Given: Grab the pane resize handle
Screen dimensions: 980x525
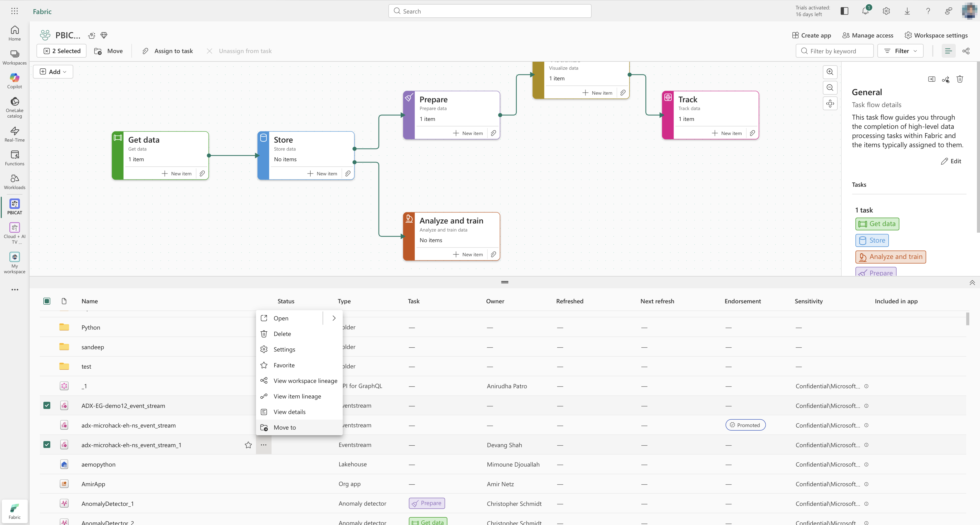Looking at the screenshot, I should (505, 282).
